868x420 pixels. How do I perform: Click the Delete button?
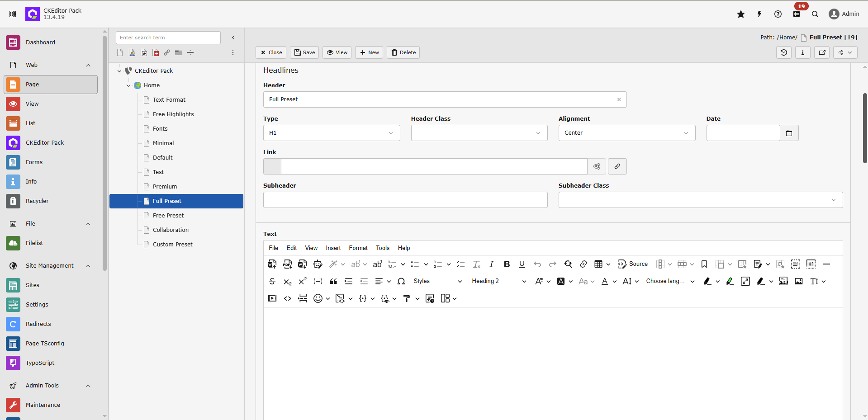click(x=403, y=52)
